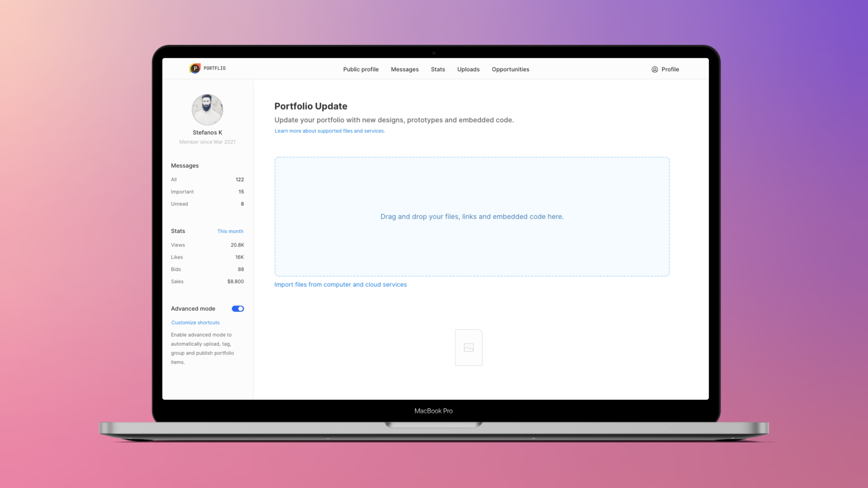This screenshot has height=488, width=868.
Task: Select the Stats This month filter
Action: [230, 231]
